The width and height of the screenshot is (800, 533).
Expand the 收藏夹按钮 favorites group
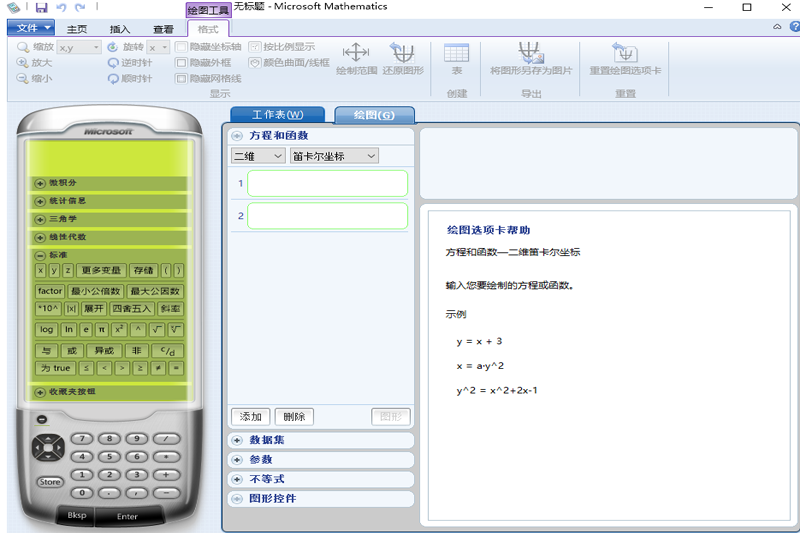click(x=40, y=392)
